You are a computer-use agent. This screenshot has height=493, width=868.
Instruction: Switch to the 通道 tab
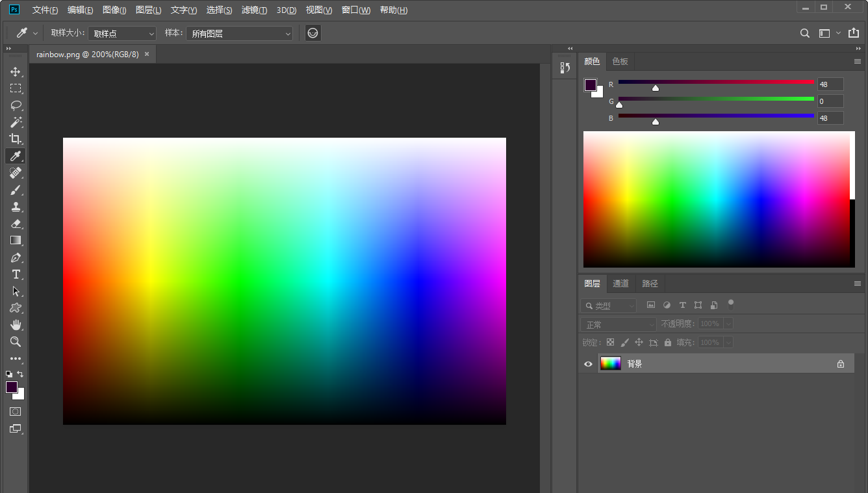pos(621,284)
